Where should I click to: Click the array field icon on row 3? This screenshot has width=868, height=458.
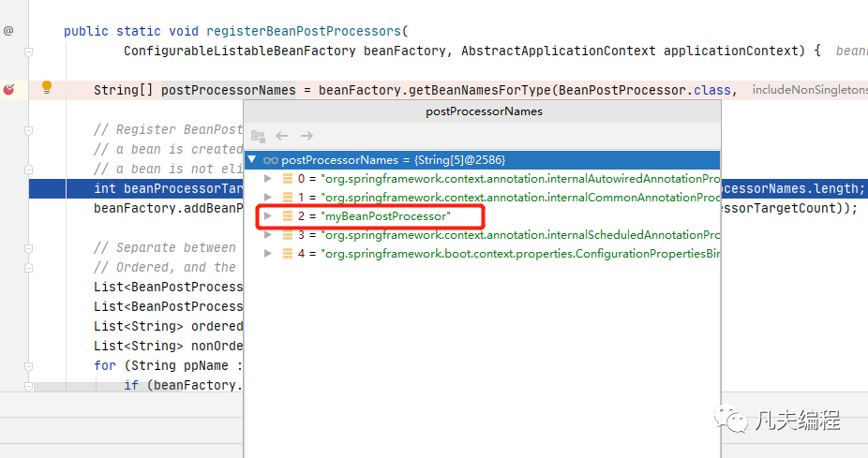(288, 235)
